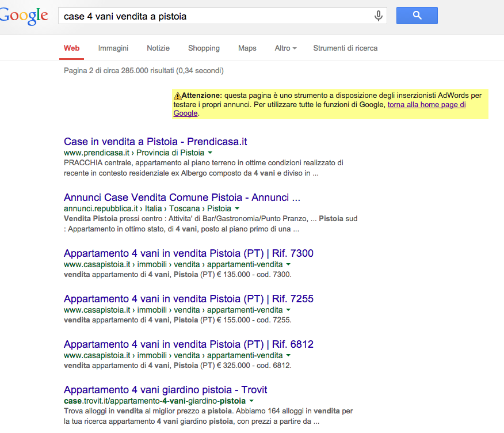
Task: Click the microphone voice search icon
Action: click(379, 16)
